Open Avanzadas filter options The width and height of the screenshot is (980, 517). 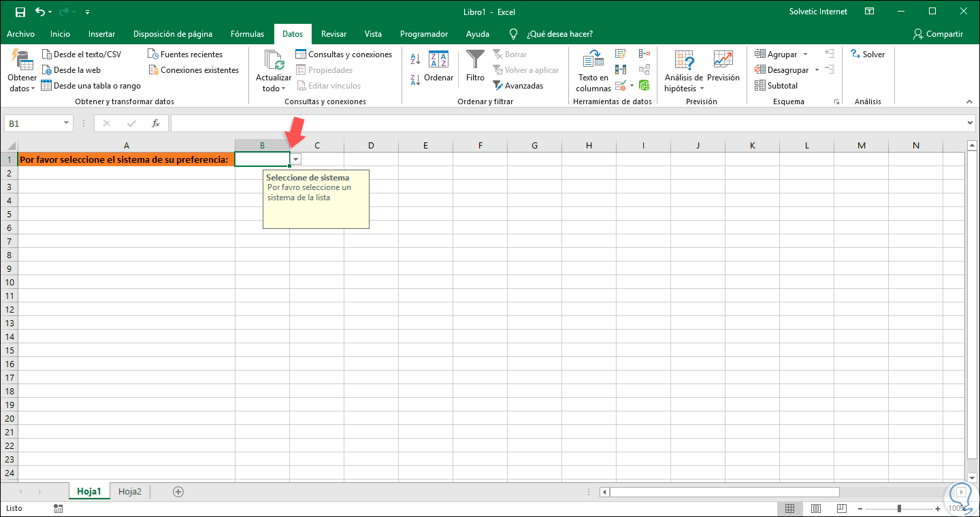(x=518, y=86)
